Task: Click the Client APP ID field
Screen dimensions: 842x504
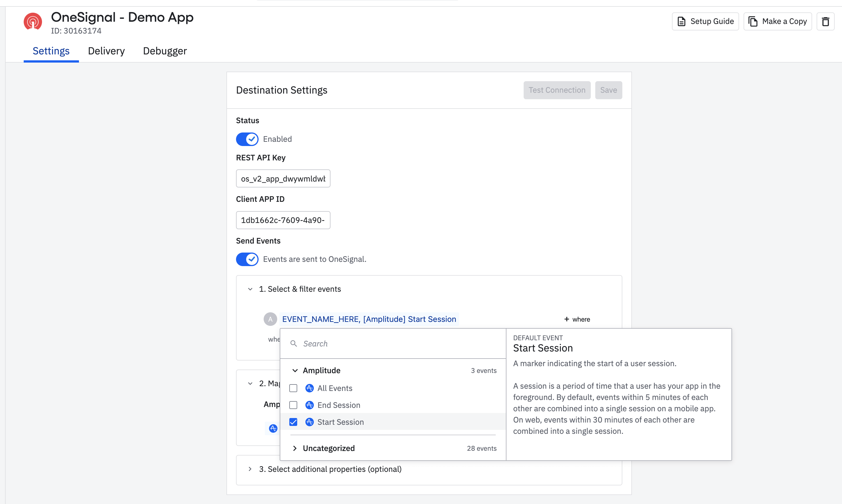Action: (283, 220)
